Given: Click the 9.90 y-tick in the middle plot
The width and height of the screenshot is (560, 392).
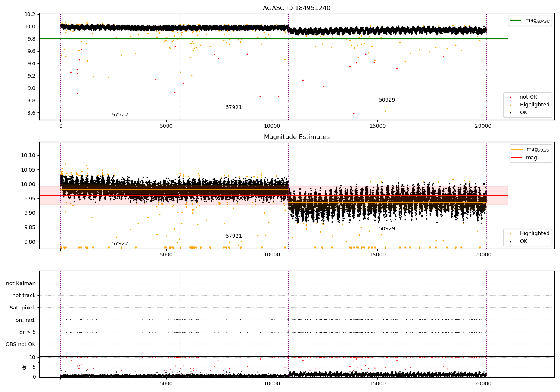Looking at the screenshot, I should (30, 213).
